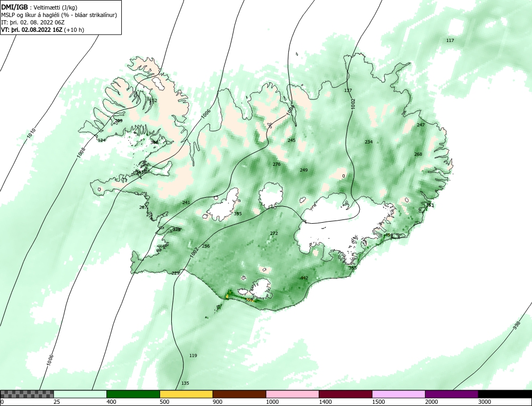Choose the lavender 1500–2000 legend swatch
The width and height of the screenshot is (532, 406).
tap(398, 394)
